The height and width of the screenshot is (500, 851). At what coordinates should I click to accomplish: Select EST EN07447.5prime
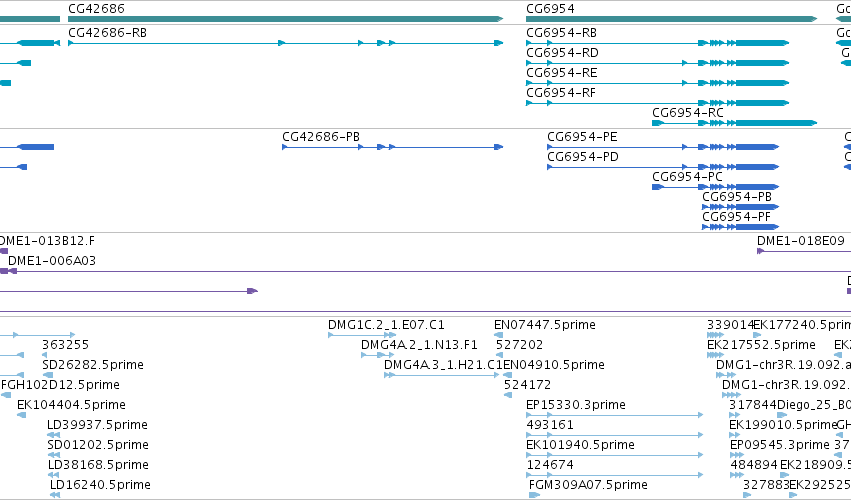tap(544, 325)
